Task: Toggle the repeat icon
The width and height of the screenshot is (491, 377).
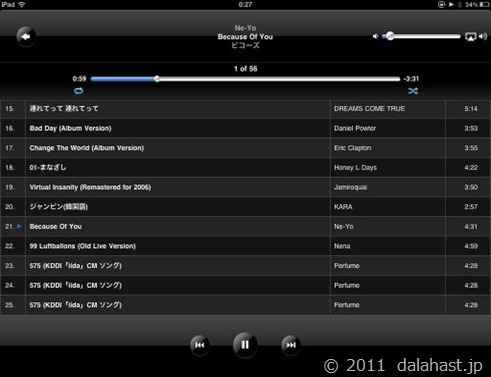Action: [79, 91]
